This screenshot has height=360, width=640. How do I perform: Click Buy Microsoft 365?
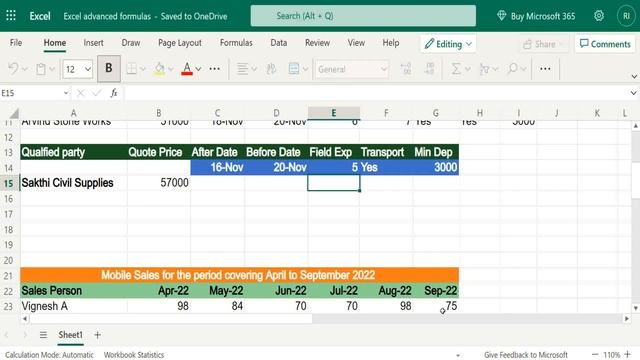(536, 16)
